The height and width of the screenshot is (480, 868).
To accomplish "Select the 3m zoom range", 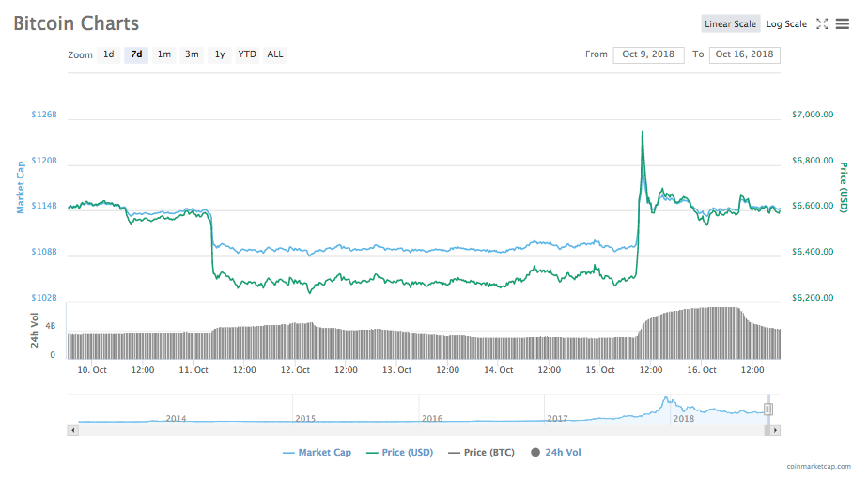I will click(192, 54).
